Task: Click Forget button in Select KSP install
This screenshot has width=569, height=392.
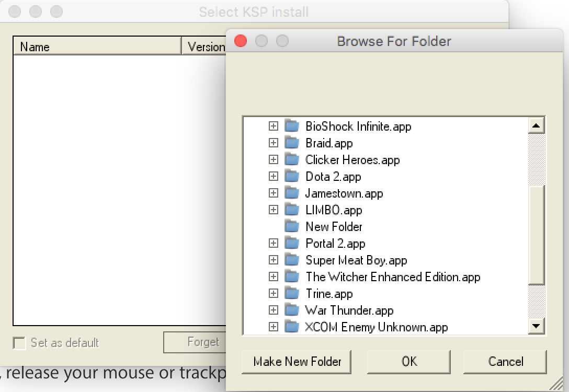Action: [x=195, y=342]
